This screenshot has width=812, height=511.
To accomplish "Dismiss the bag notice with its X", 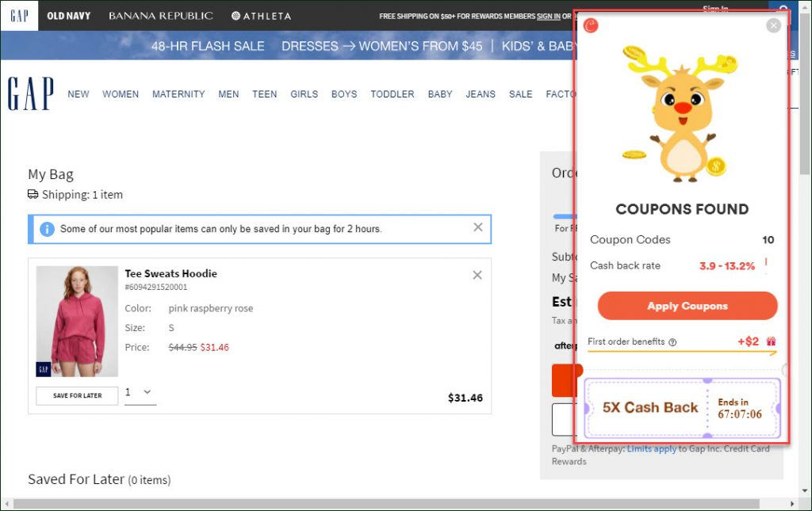I will click(x=478, y=227).
